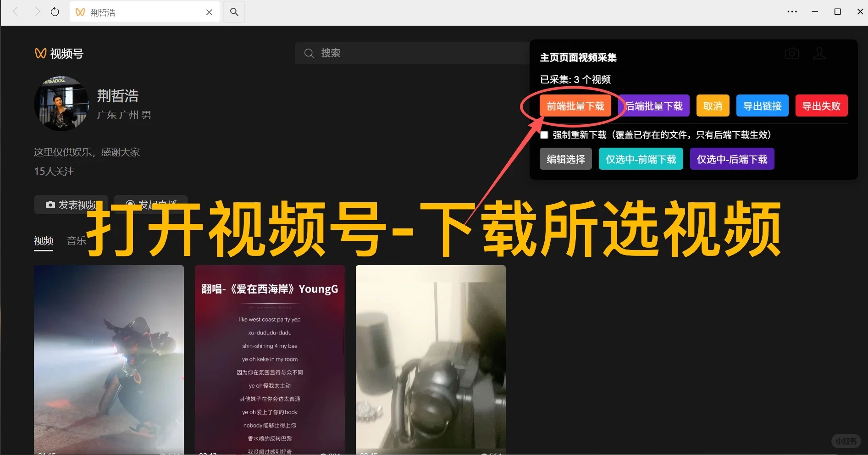Open 编辑选择 to edit selection
Image resolution: width=868 pixels, height=455 pixels.
click(x=565, y=159)
